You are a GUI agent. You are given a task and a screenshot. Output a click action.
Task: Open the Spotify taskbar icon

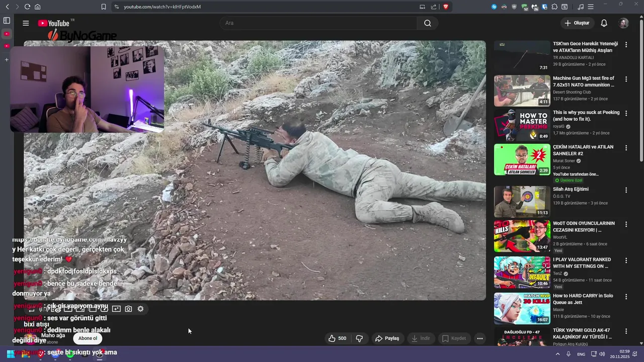coord(70,354)
